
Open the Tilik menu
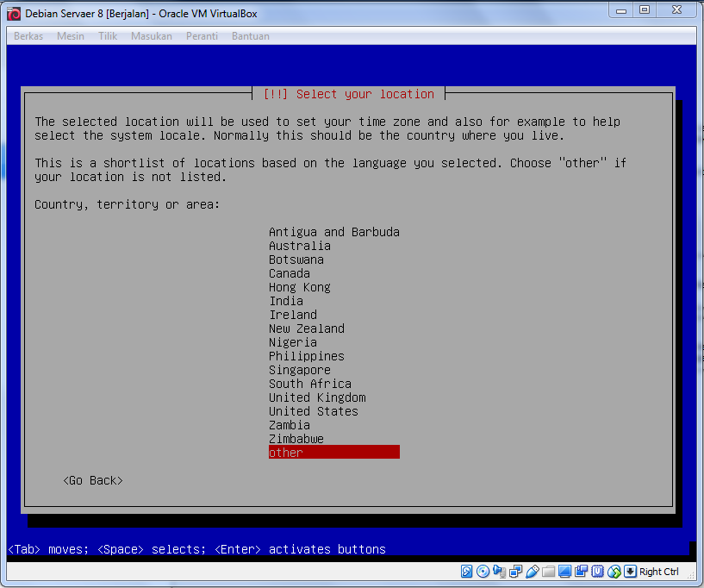click(x=108, y=36)
